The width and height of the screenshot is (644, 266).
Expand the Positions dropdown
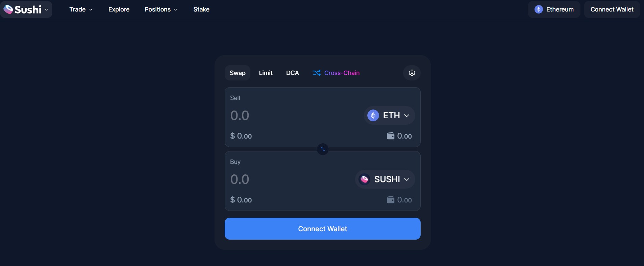pyautogui.click(x=161, y=9)
